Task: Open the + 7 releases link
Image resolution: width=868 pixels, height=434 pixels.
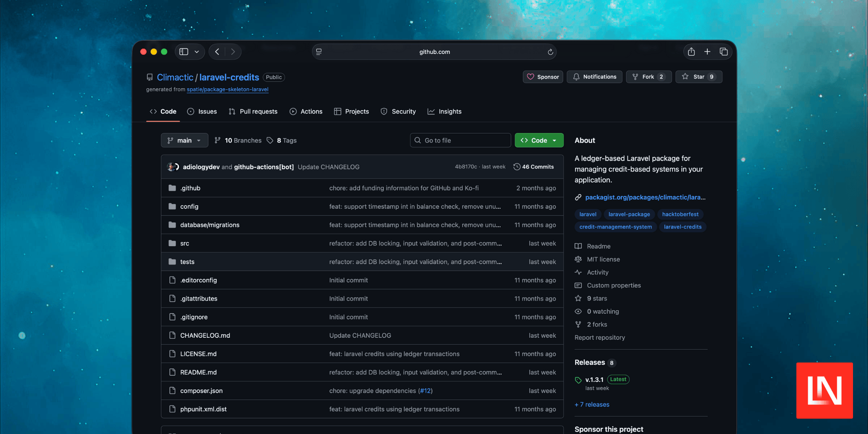Action: point(592,404)
